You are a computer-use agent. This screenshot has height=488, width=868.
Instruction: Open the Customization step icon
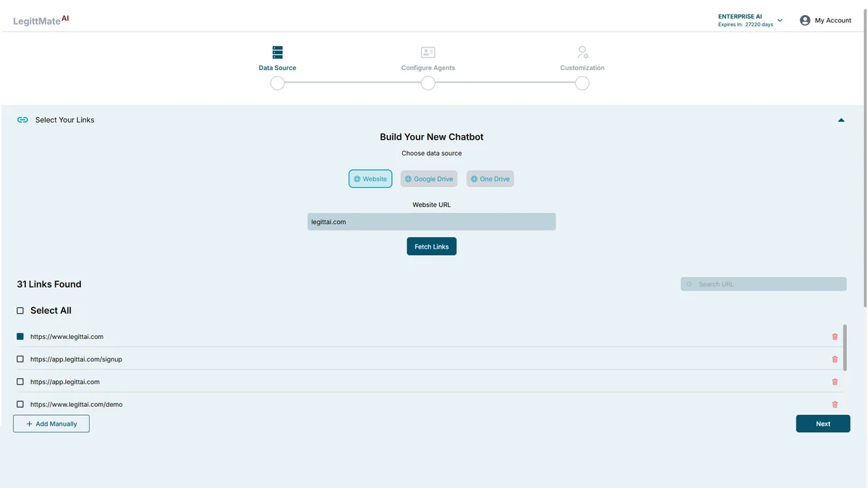click(582, 53)
